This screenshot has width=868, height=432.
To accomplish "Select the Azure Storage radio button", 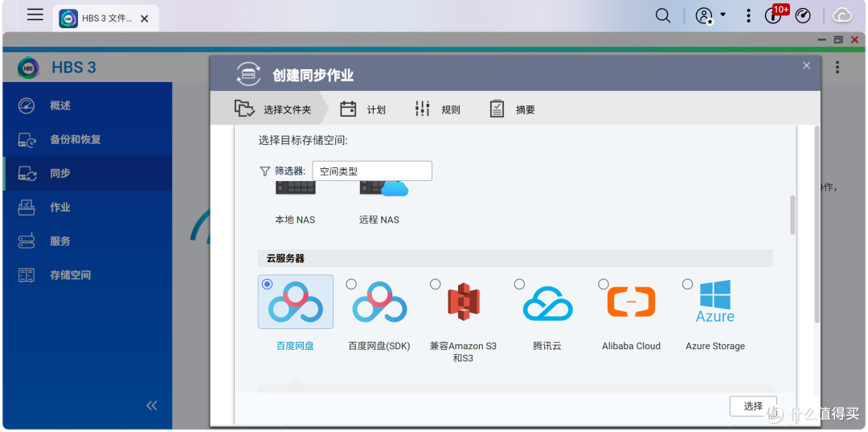I will 687,284.
